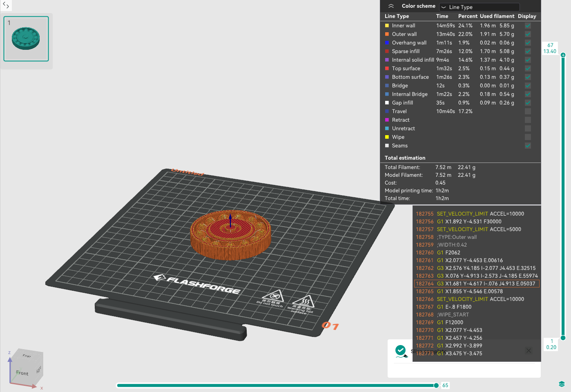This screenshot has height=392, width=571.
Task: Click the "Total Filament:" label
Action: 402,167
